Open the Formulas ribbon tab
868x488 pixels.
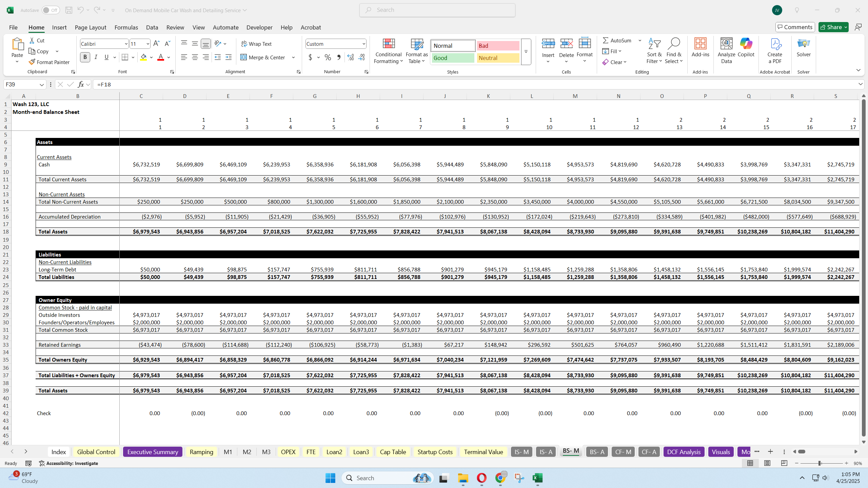[x=126, y=27]
